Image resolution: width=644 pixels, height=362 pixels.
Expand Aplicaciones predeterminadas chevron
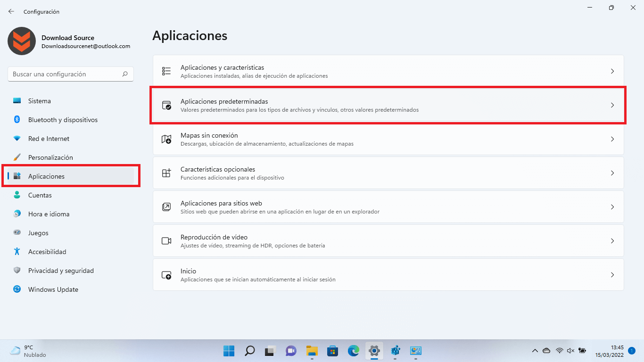click(x=612, y=105)
